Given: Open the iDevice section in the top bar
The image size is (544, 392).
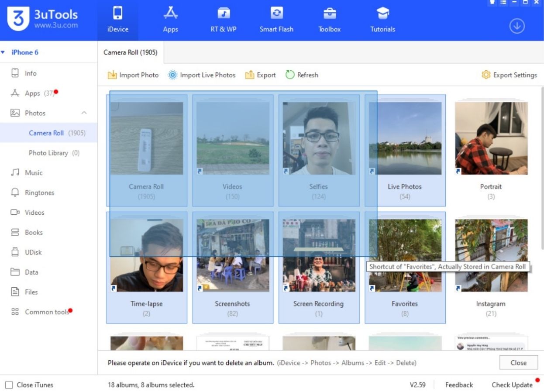Looking at the screenshot, I should coord(117,20).
